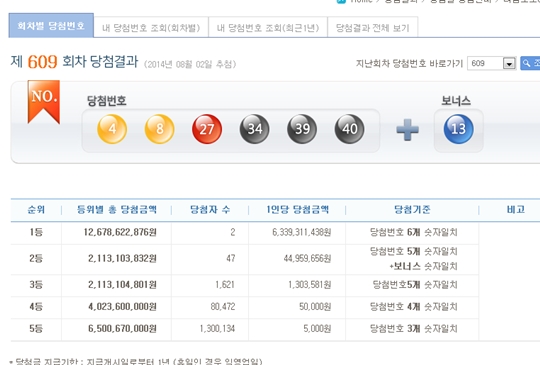Click the blue plus sign icon
The width and height of the screenshot is (540, 365).
(x=407, y=130)
